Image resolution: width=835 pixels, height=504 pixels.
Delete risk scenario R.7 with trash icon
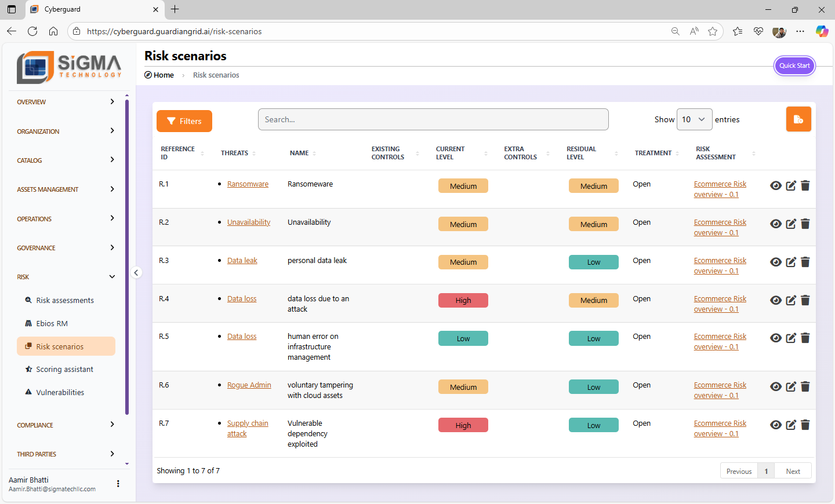805,425
